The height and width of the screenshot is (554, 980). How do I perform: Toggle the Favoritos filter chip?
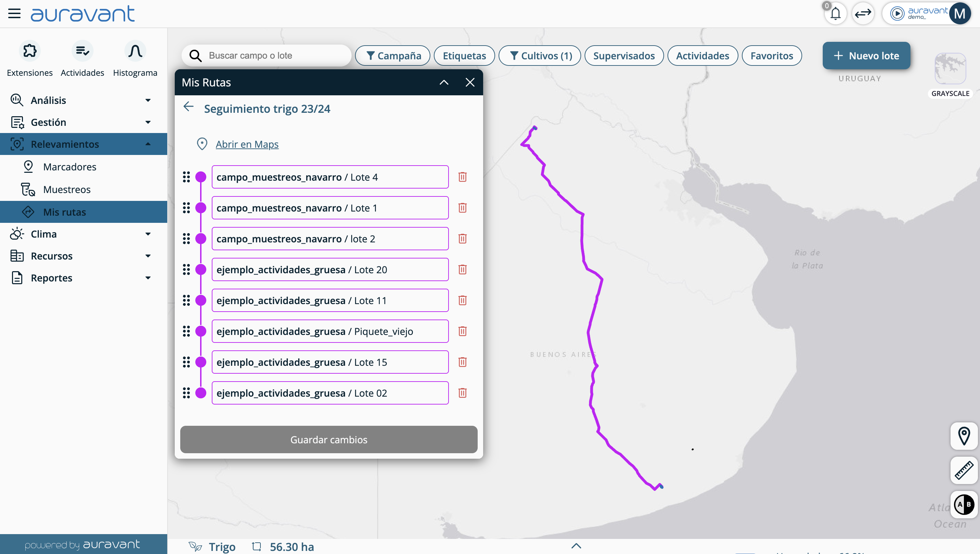[772, 56]
